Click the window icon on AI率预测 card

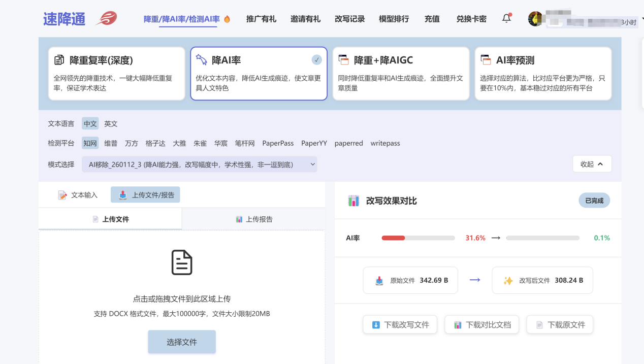(x=486, y=60)
